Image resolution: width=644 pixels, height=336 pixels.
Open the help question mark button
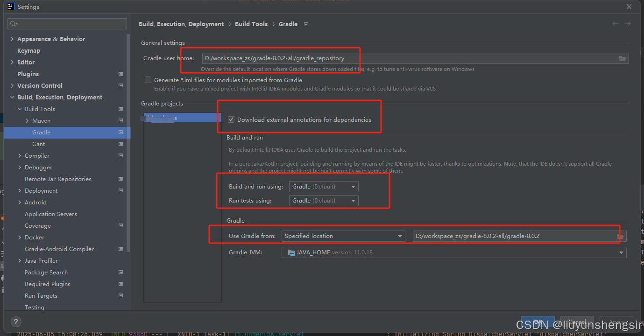tap(16, 322)
